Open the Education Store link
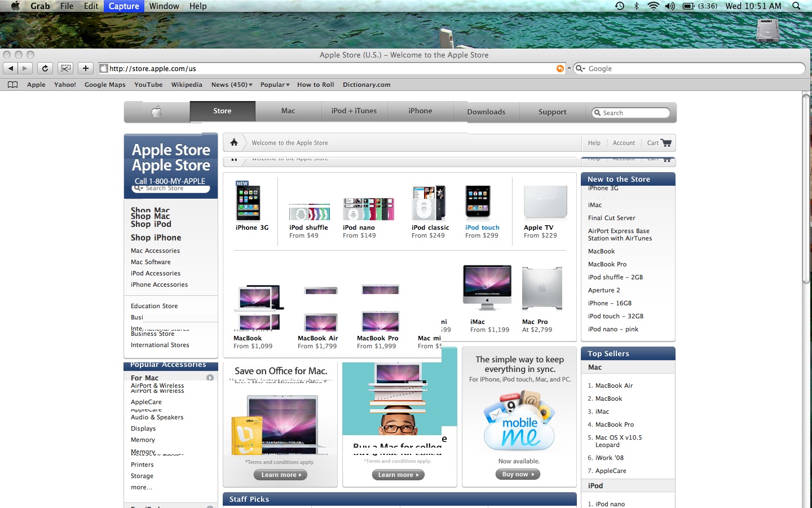 pos(154,306)
